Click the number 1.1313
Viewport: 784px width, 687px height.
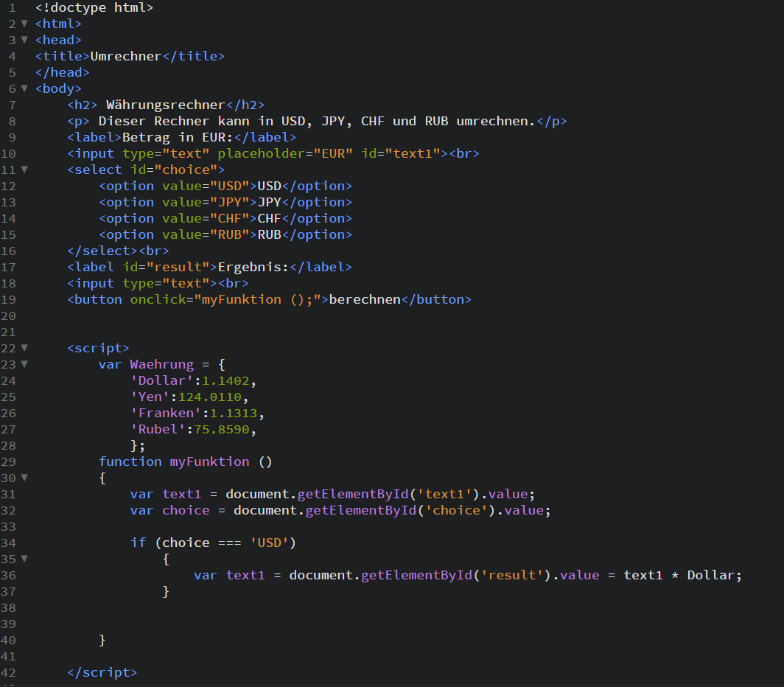point(234,414)
